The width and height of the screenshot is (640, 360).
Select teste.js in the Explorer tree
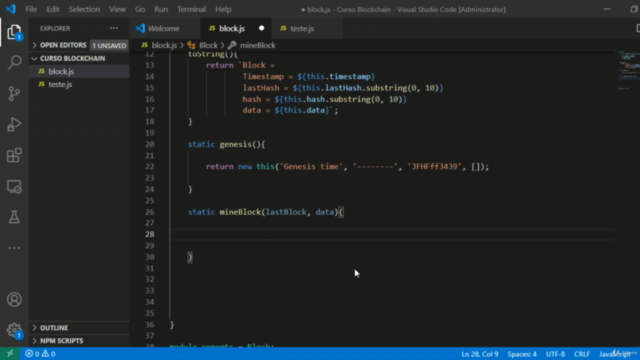pos(80,84)
